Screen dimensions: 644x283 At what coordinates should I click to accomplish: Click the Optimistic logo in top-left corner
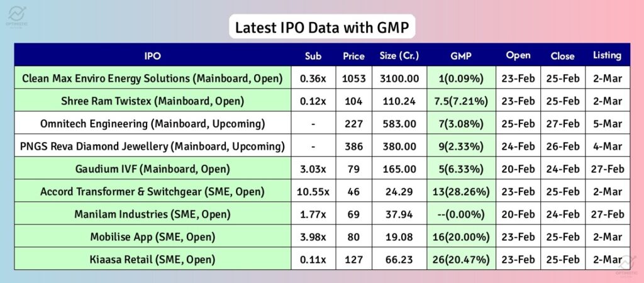coord(18,13)
